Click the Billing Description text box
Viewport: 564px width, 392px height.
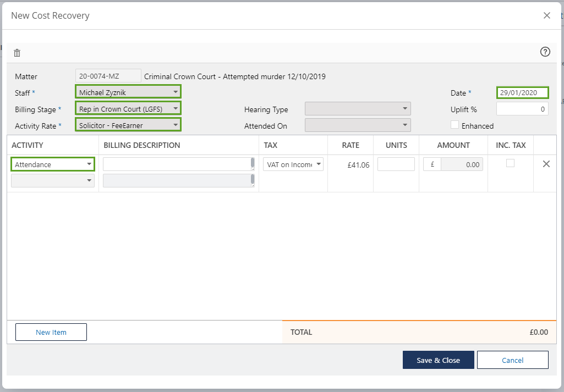coord(176,164)
